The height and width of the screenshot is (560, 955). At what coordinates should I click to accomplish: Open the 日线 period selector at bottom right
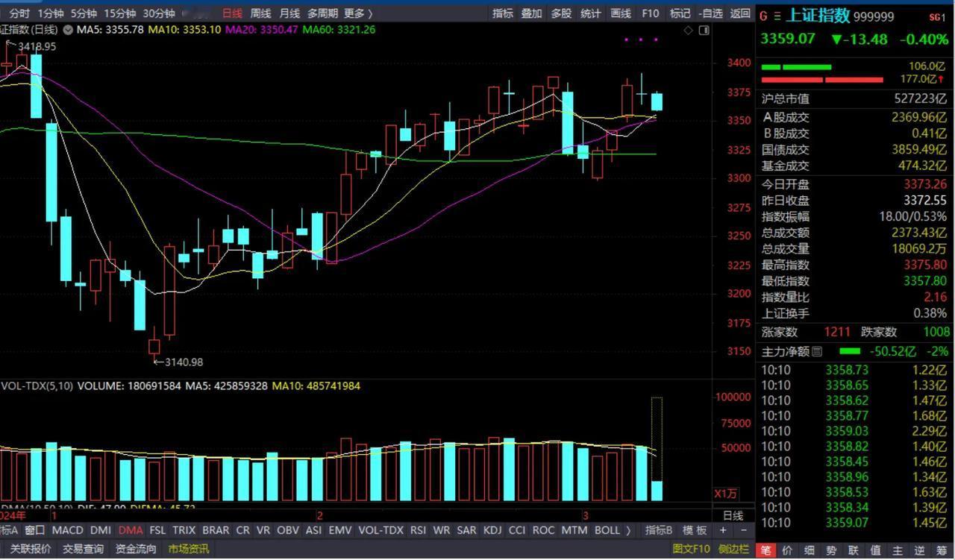(733, 515)
